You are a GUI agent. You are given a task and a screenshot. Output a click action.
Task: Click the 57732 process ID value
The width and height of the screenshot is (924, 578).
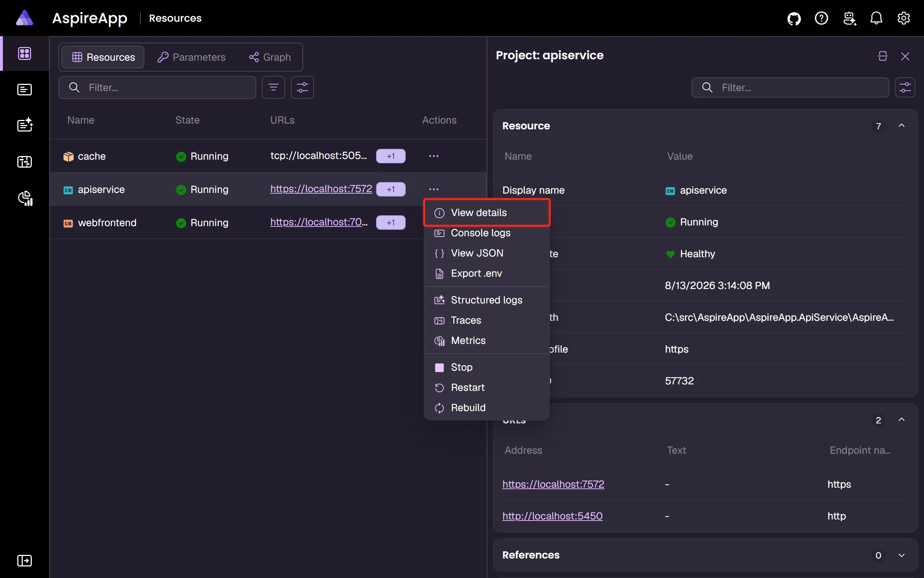pos(679,381)
